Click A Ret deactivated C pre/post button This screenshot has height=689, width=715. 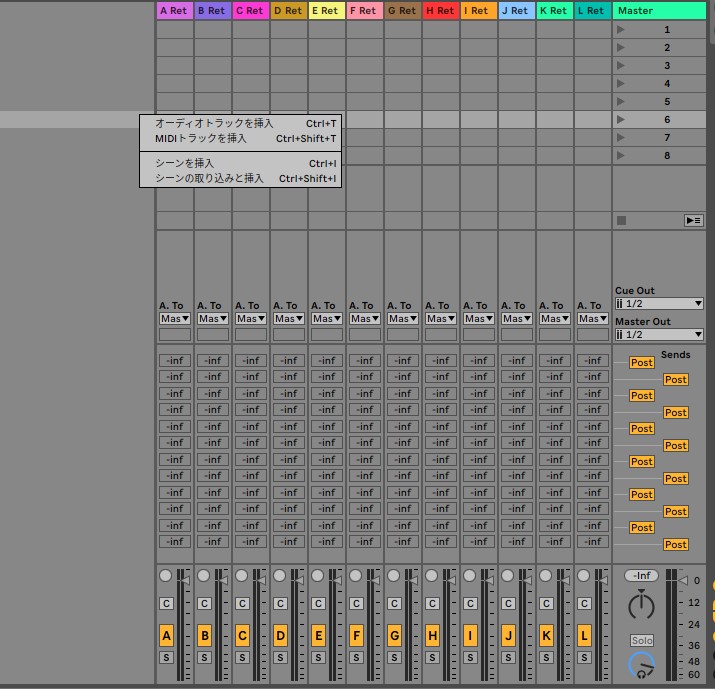(x=166, y=603)
